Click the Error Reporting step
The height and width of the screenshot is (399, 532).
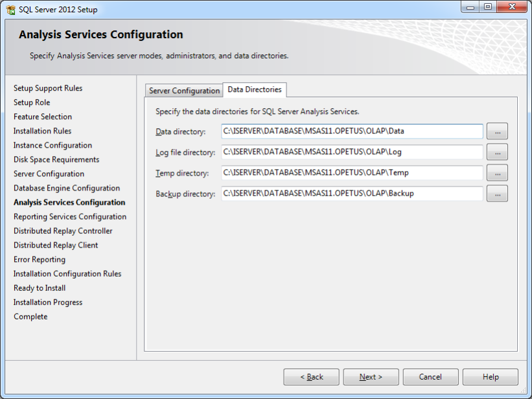[x=40, y=260]
